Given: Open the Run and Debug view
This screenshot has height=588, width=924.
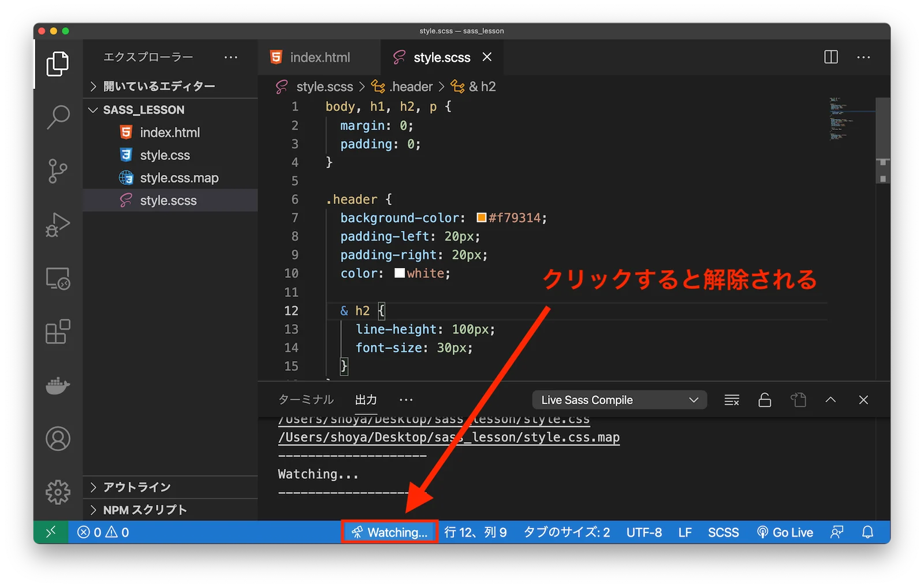Looking at the screenshot, I should pos(58,225).
